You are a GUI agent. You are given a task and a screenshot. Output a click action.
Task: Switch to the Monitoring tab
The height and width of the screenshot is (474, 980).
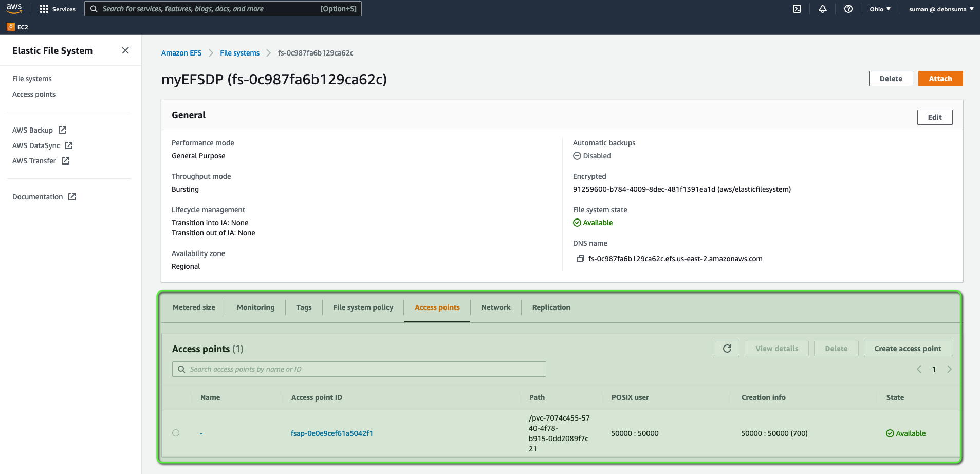click(x=255, y=307)
